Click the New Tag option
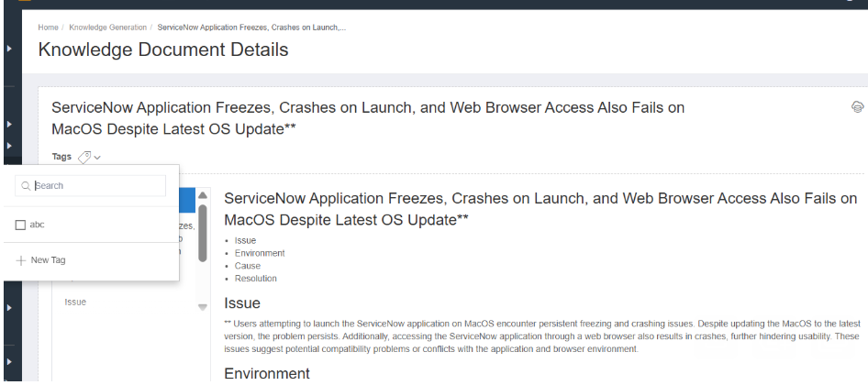This screenshot has height=385, width=868. [x=41, y=260]
